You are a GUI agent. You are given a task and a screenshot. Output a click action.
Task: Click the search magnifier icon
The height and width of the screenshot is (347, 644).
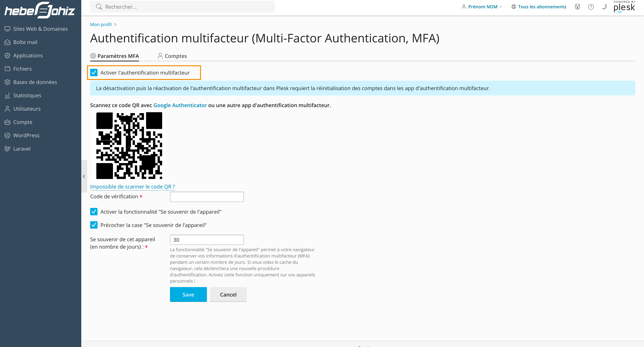click(99, 7)
